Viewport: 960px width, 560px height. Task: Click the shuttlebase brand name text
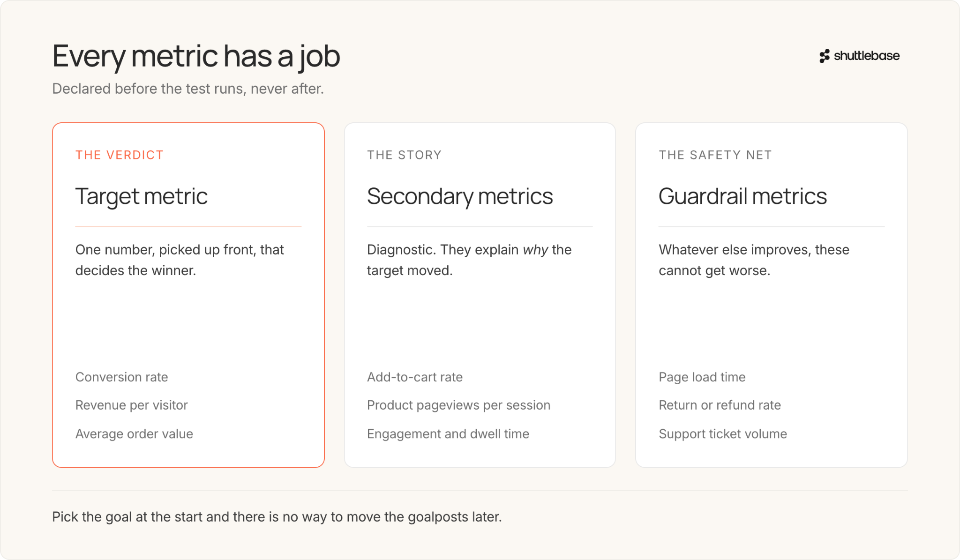click(867, 56)
